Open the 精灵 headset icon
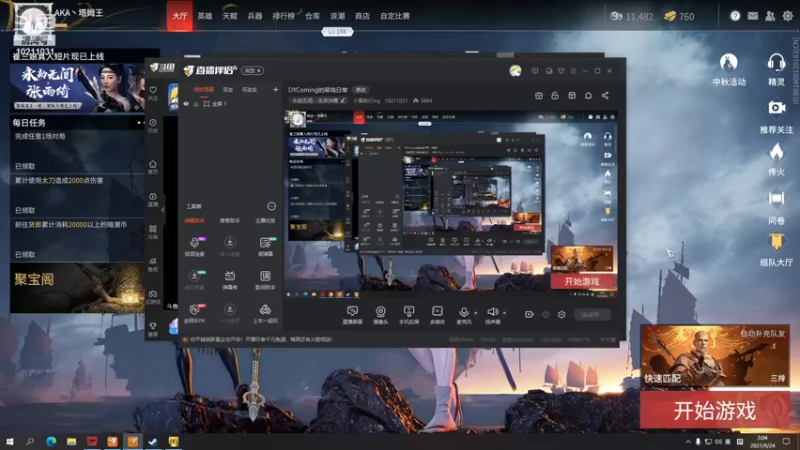This screenshot has width=800, height=450. coord(776,69)
